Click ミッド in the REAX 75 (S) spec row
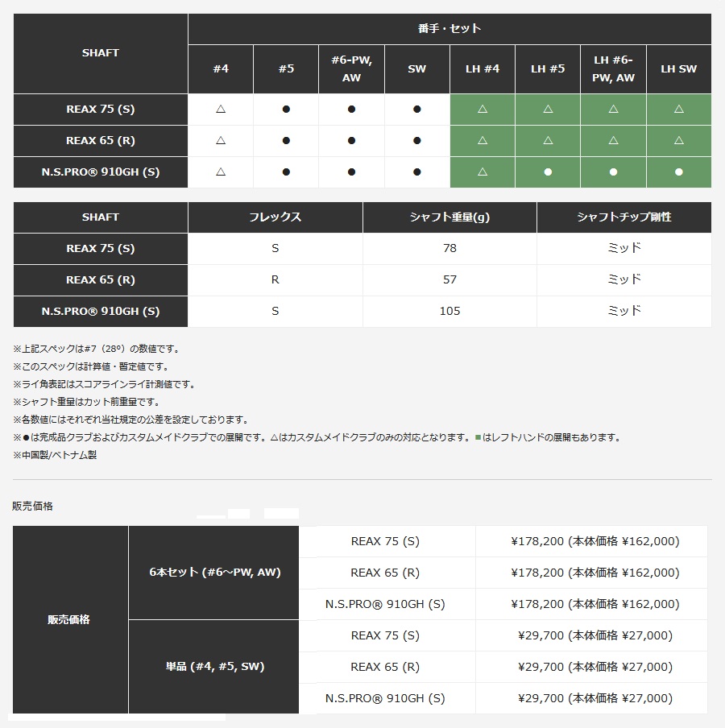 click(x=624, y=248)
